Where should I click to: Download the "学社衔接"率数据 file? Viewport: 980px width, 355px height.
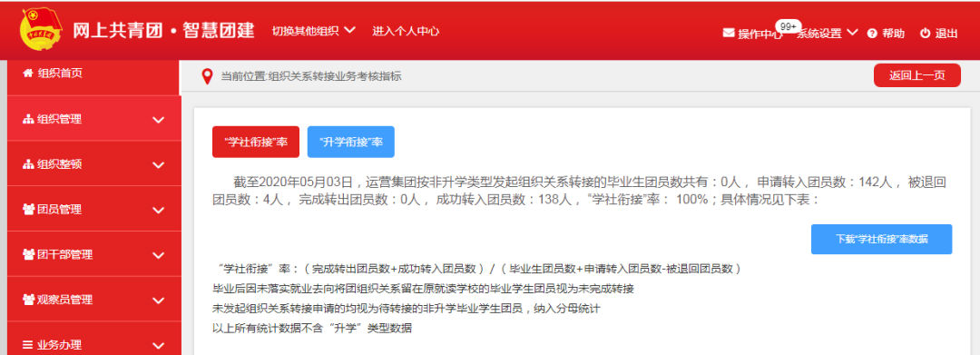click(x=881, y=240)
